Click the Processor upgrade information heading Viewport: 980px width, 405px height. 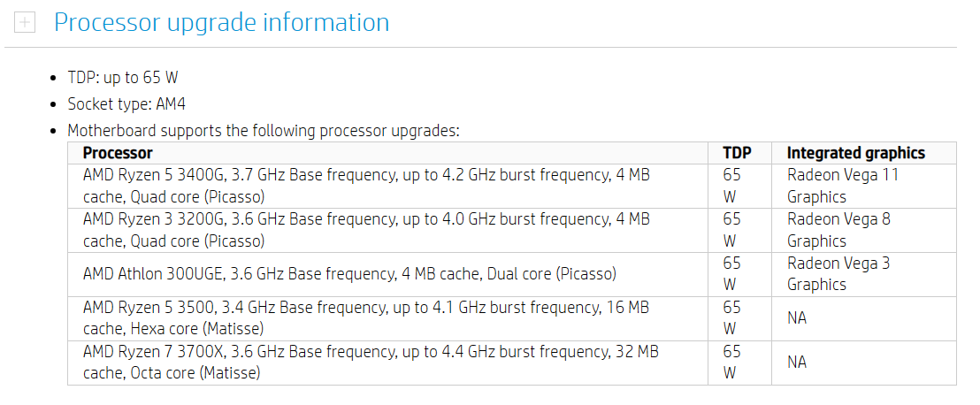221,22
